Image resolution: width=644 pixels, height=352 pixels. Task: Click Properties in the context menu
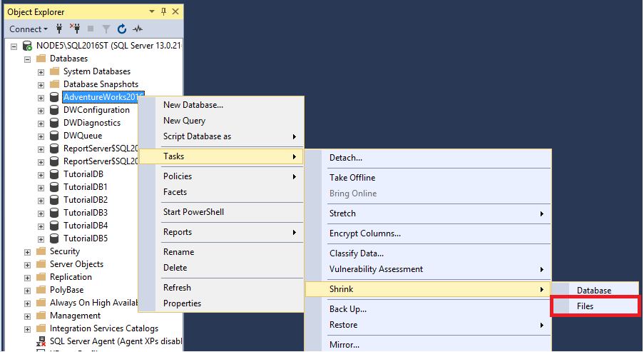coord(182,303)
